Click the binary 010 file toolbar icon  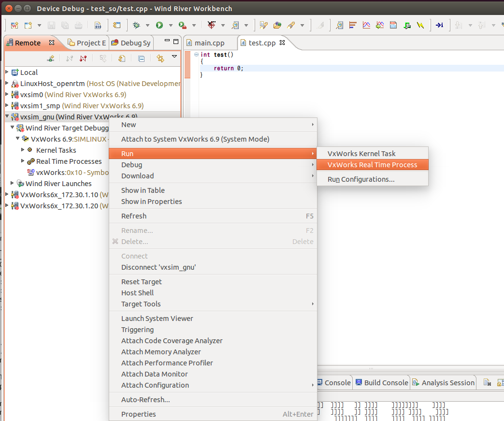point(98,25)
